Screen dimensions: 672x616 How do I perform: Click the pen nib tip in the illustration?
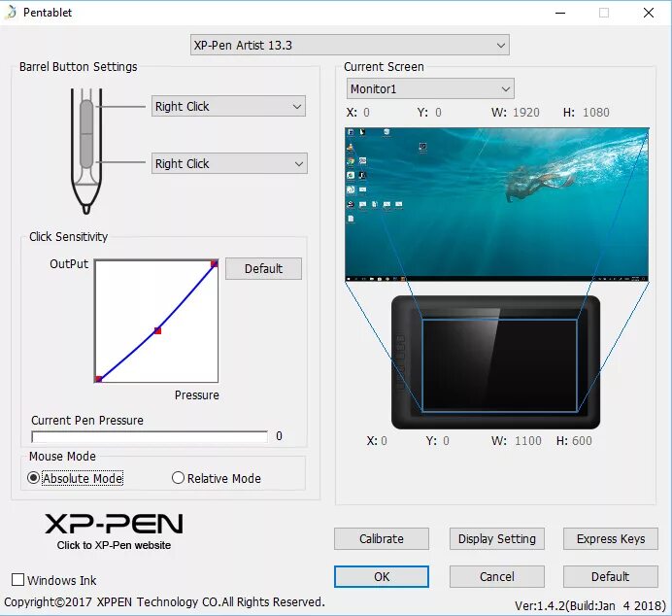86,209
